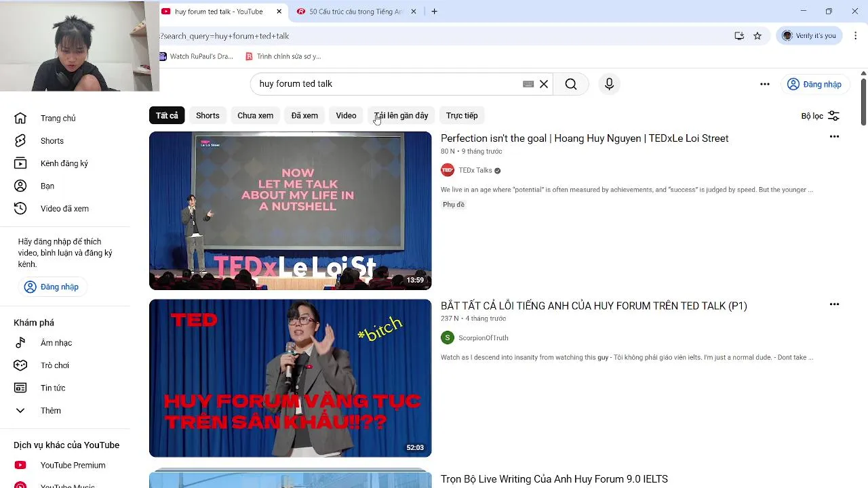Open the Bạn profile icon
Screen dimensions: 868x488
20,186
